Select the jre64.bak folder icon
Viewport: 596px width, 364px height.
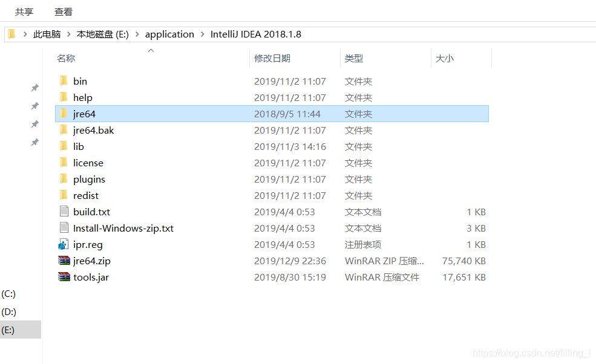(x=64, y=129)
